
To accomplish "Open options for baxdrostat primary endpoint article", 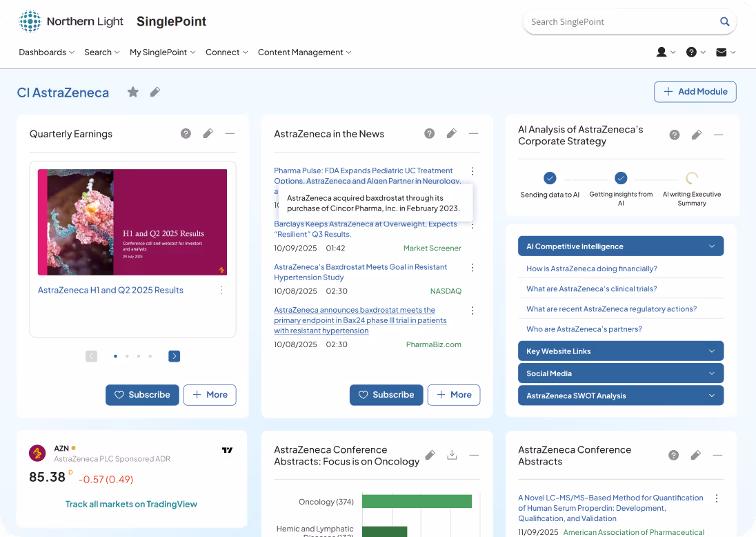I will [472, 310].
